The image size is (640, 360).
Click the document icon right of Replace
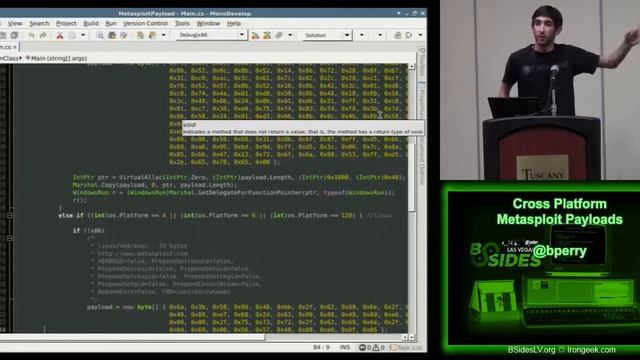click(140, 36)
